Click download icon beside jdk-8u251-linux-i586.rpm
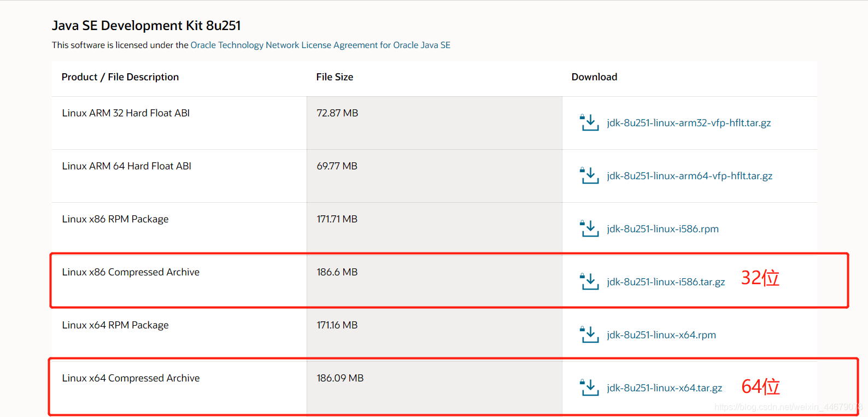Image resolution: width=868 pixels, height=417 pixels. (589, 228)
